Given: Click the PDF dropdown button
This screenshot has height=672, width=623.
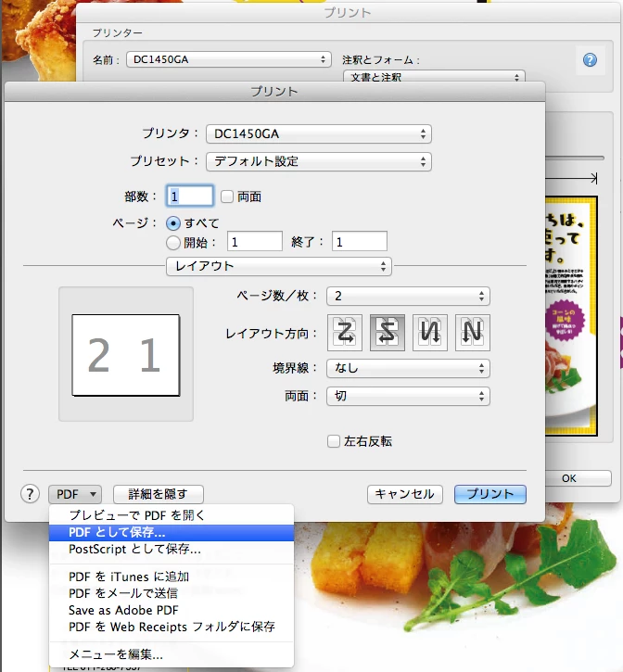Looking at the screenshot, I should tap(75, 494).
